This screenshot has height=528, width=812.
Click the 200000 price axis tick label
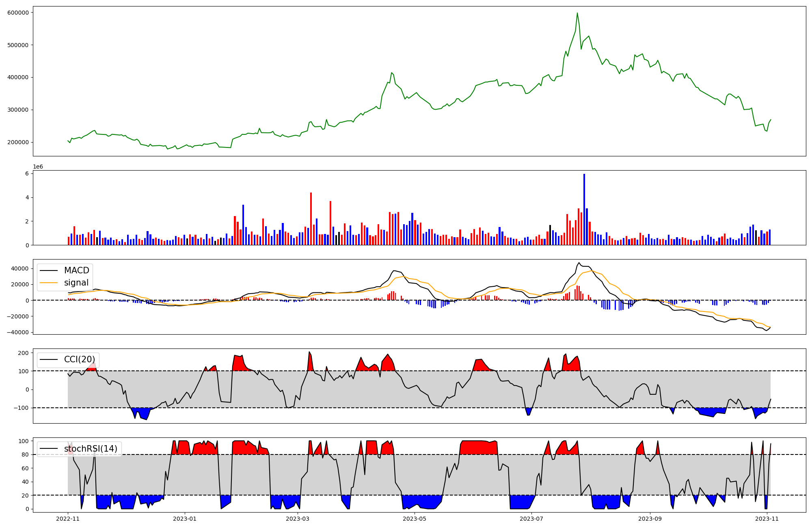point(18,142)
